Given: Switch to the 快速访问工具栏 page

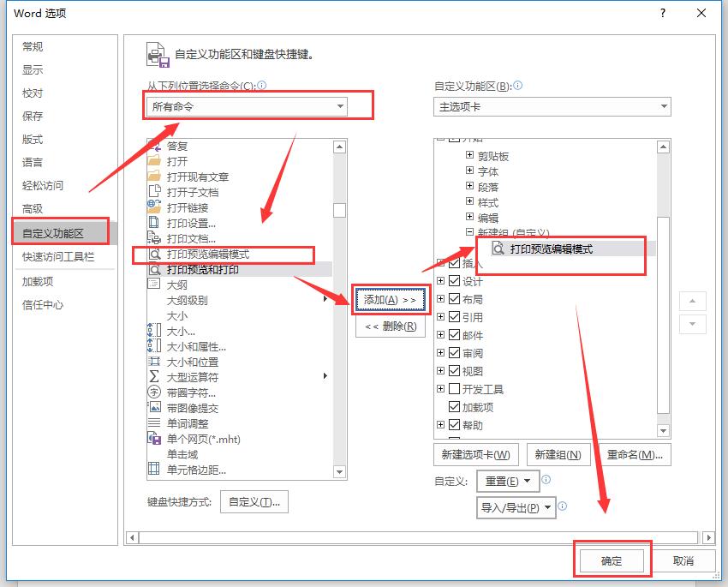Looking at the screenshot, I should 51,256.
